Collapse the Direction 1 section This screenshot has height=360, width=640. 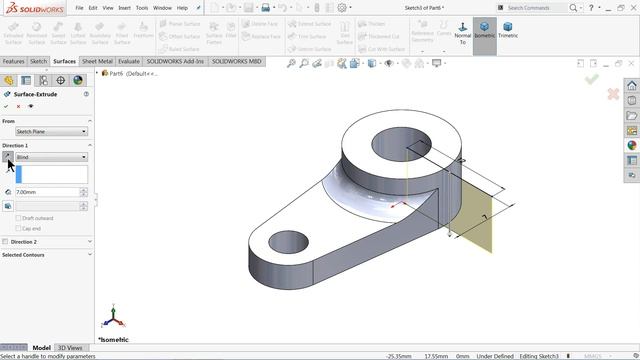coord(90,145)
